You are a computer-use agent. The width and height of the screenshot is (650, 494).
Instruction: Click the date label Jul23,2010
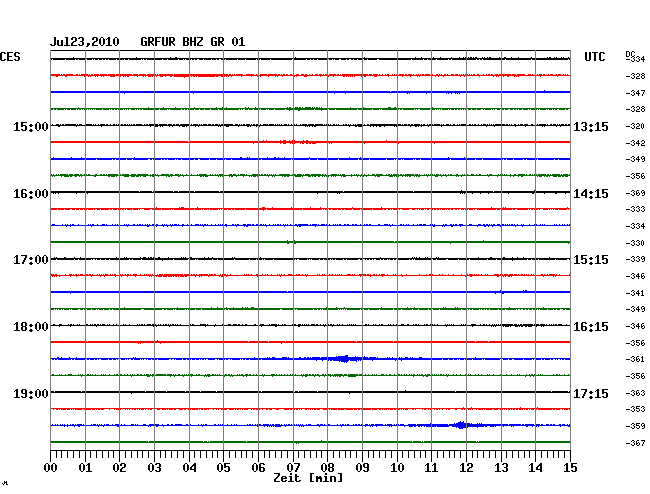click(x=85, y=42)
